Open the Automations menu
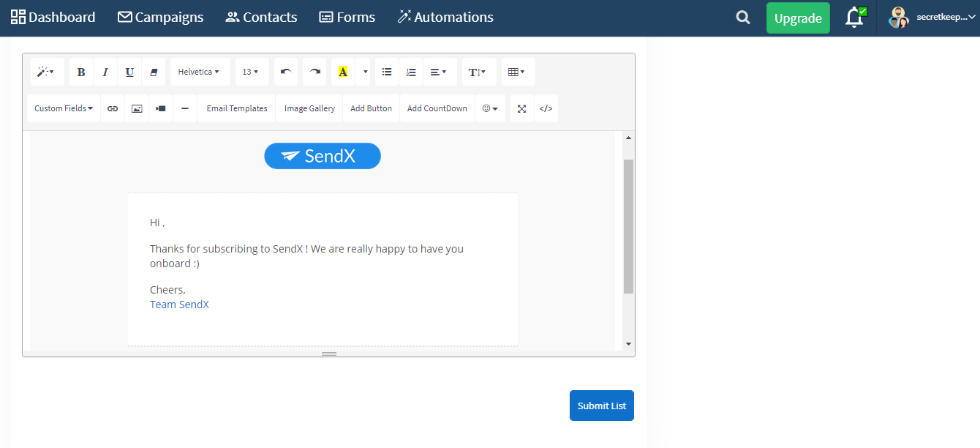The height and width of the screenshot is (448, 980). (445, 17)
